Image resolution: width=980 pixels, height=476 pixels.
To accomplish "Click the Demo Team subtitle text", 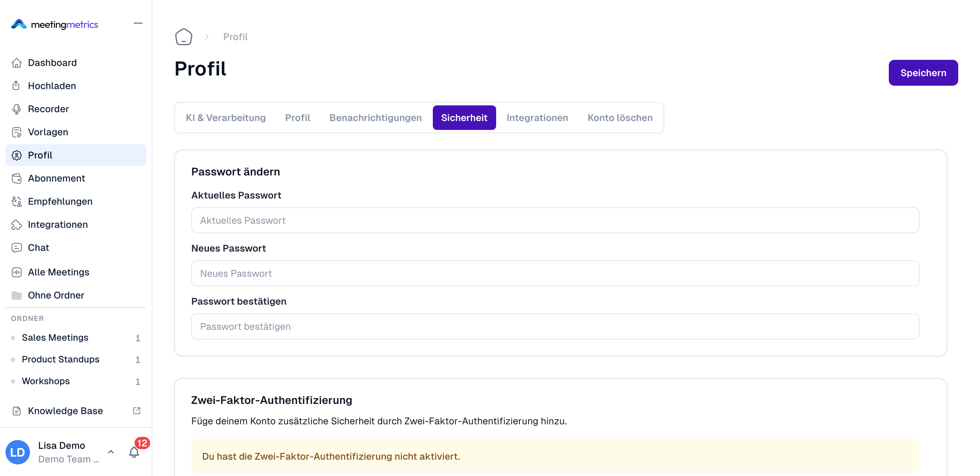I will [x=68, y=459].
